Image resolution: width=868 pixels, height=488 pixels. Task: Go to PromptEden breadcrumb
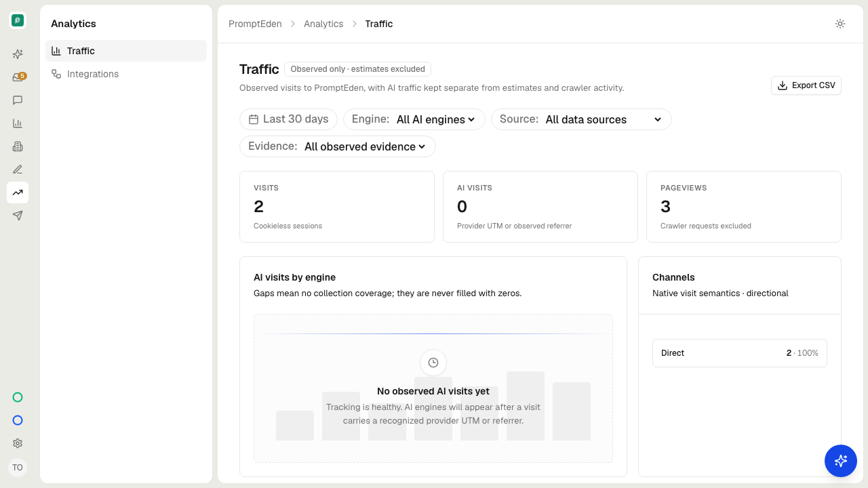click(x=255, y=24)
